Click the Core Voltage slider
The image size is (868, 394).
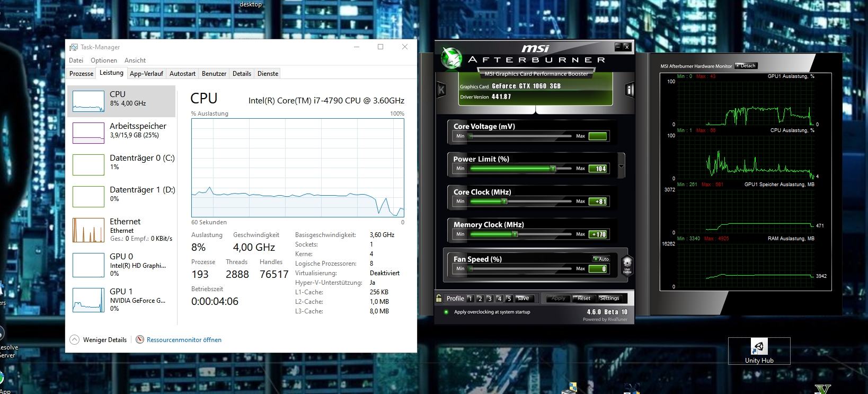[520, 136]
